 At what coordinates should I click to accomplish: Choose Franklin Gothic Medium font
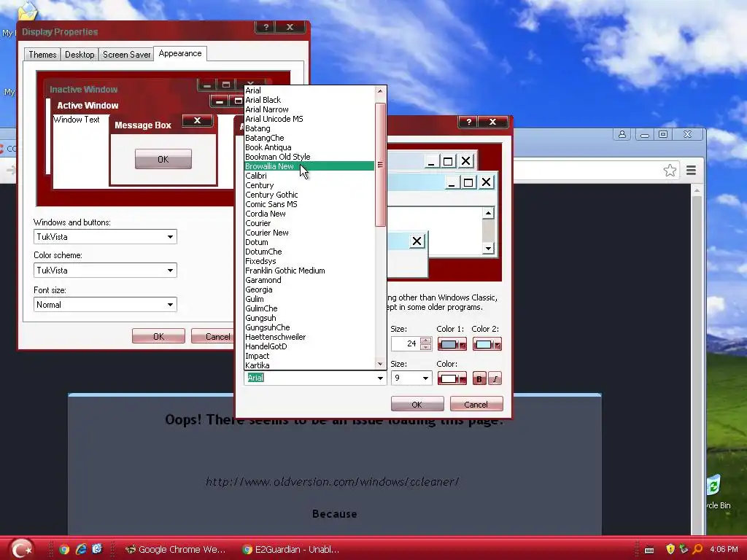[309, 271]
